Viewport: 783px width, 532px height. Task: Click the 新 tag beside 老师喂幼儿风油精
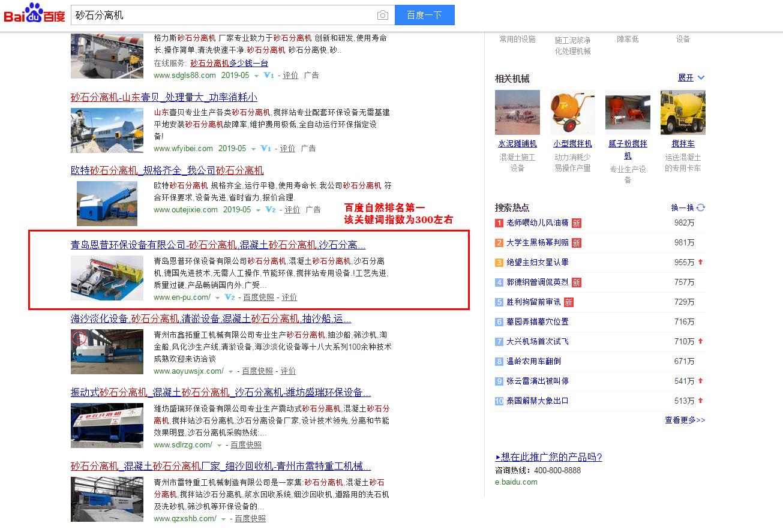[577, 223]
